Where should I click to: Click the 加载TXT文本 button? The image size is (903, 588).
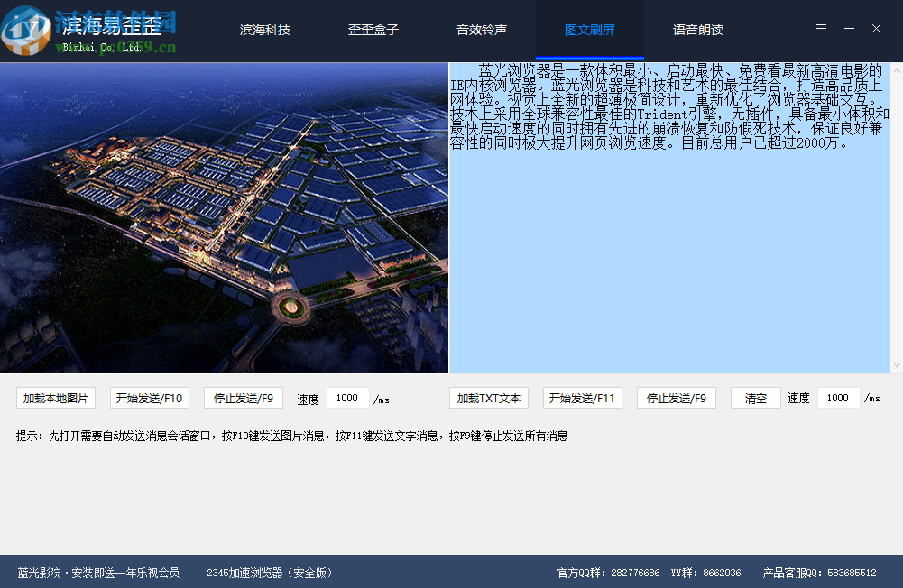[x=488, y=397]
